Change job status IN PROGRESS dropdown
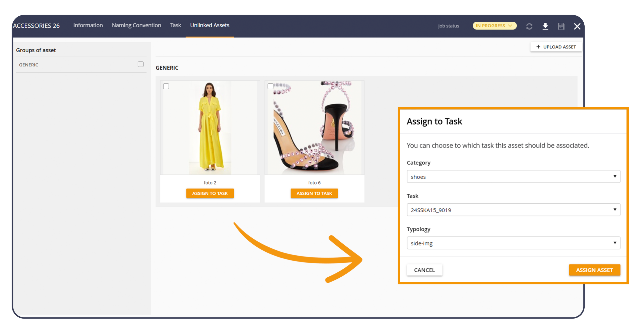 (494, 26)
